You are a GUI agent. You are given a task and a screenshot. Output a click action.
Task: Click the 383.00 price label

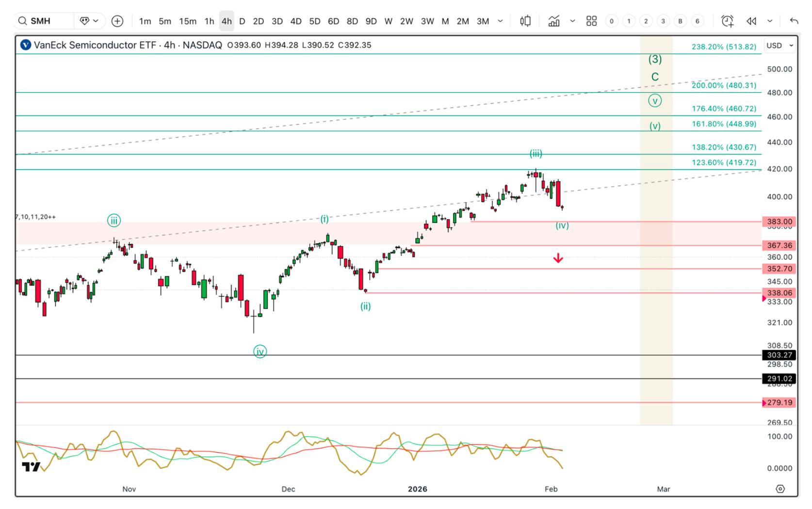pos(780,222)
